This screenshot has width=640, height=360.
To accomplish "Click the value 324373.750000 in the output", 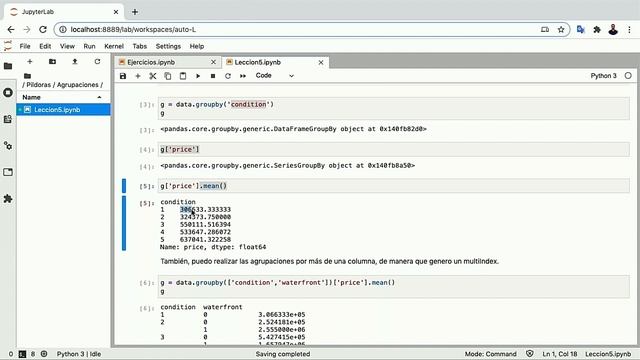I will [205, 217].
